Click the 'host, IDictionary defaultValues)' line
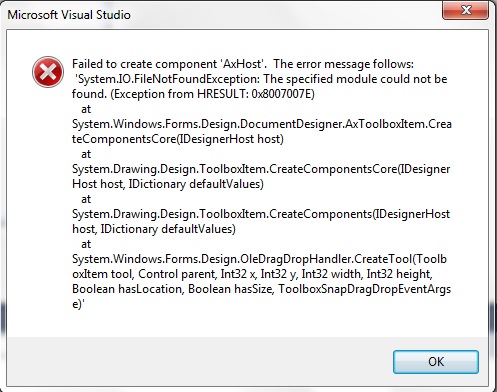The image size is (497, 392). [154, 229]
